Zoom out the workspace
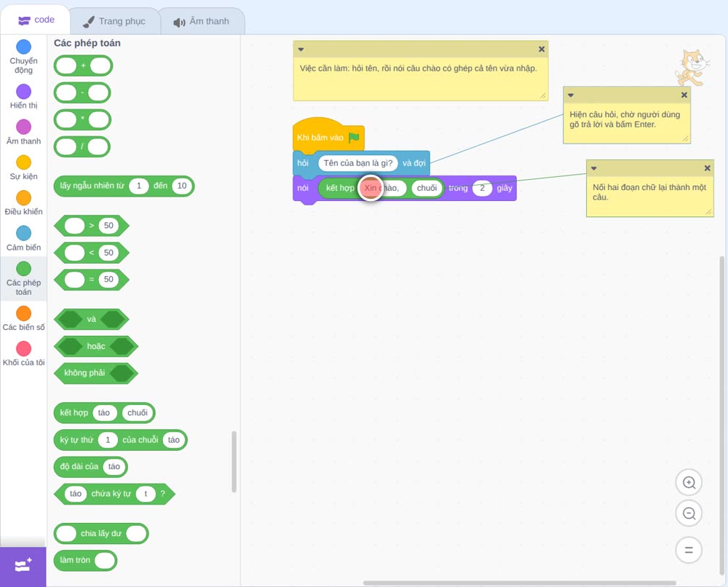This screenshot has height=587, width=728. tap(689, 513)
